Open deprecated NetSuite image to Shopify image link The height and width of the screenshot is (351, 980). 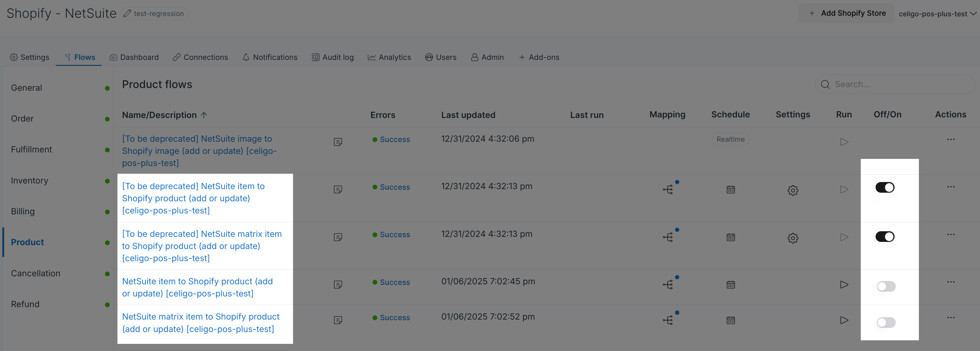199,151
